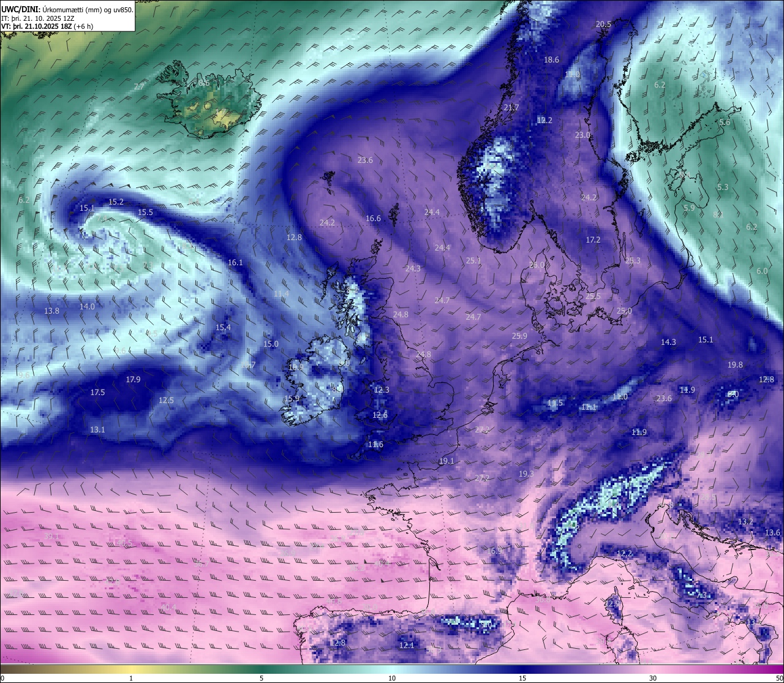784x683 pixels.
Task: Click the map value 25.9
Action: [519, 336]
